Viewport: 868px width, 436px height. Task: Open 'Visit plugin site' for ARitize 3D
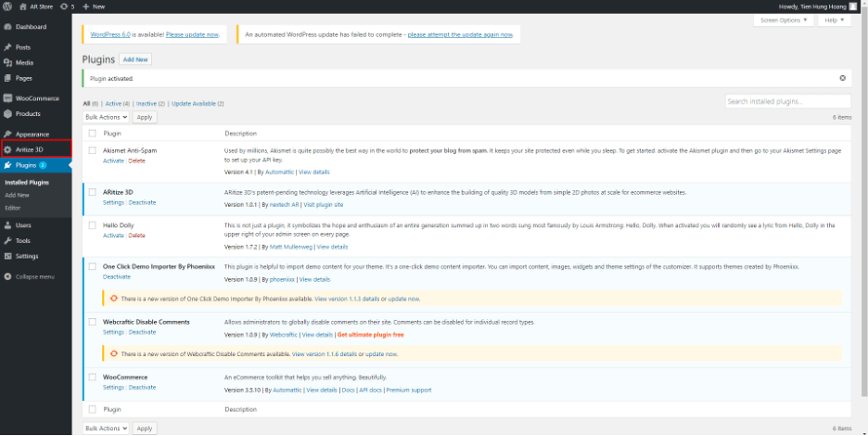pos(324,204)
